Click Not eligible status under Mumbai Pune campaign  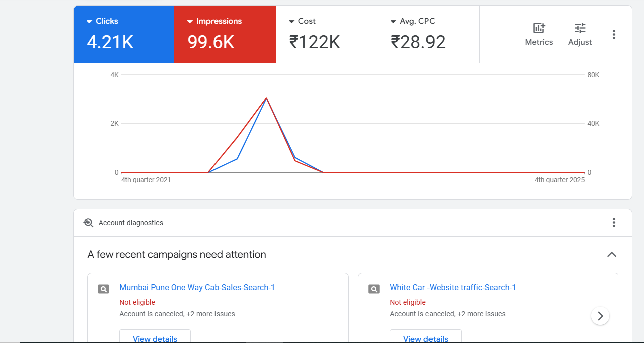[x=137, y=302]
